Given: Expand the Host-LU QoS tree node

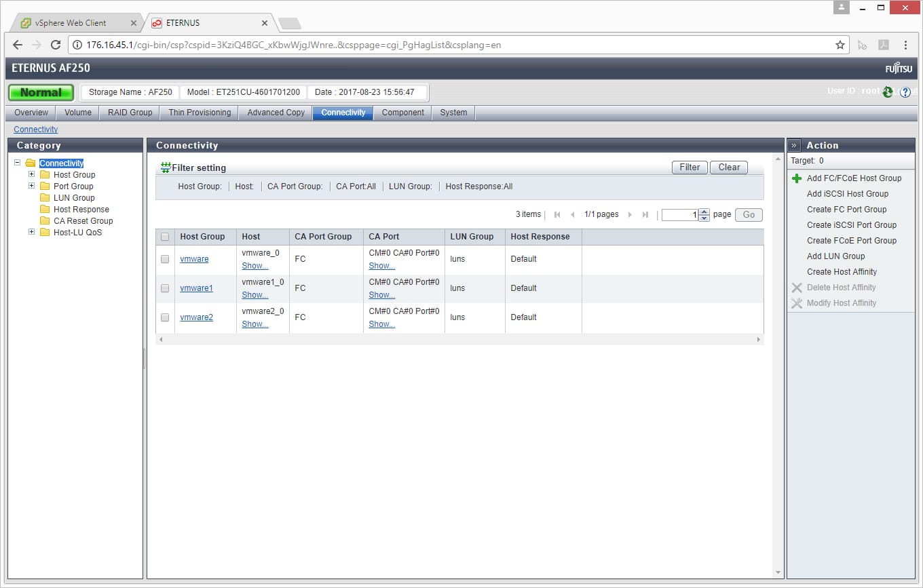Looking at the screenshot, I should click(31, 232).
